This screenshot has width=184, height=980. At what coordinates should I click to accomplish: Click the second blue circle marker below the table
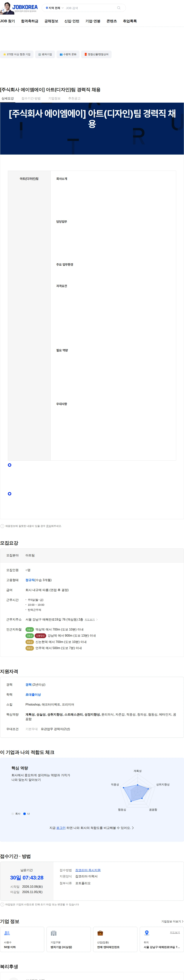click(10, 494)
